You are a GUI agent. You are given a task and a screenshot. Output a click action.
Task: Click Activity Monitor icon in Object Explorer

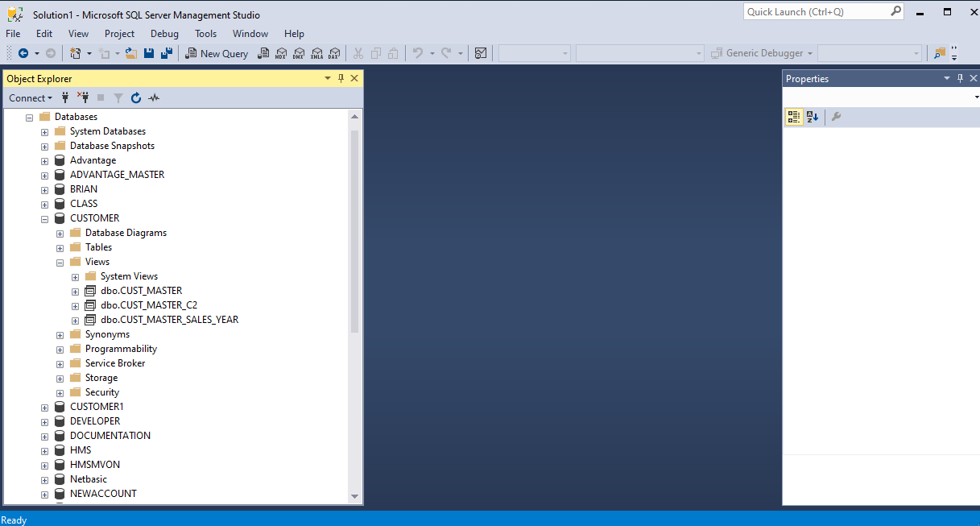coord(154,97)
